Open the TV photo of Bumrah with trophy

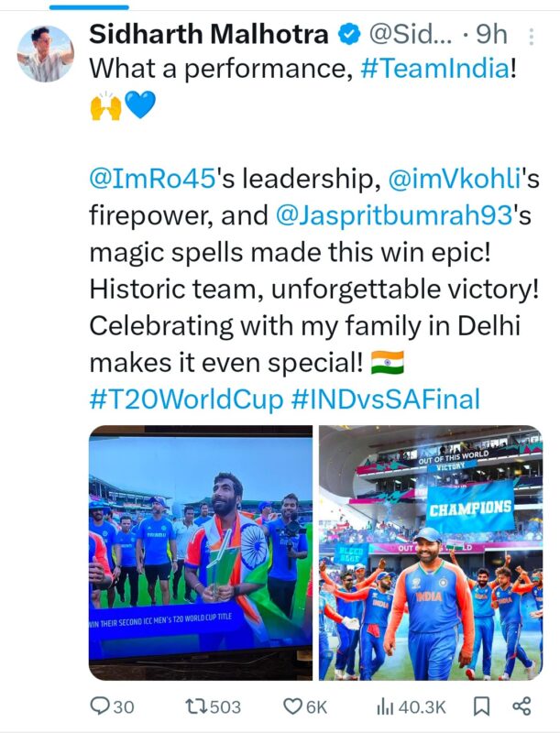(x=201, y=552)
